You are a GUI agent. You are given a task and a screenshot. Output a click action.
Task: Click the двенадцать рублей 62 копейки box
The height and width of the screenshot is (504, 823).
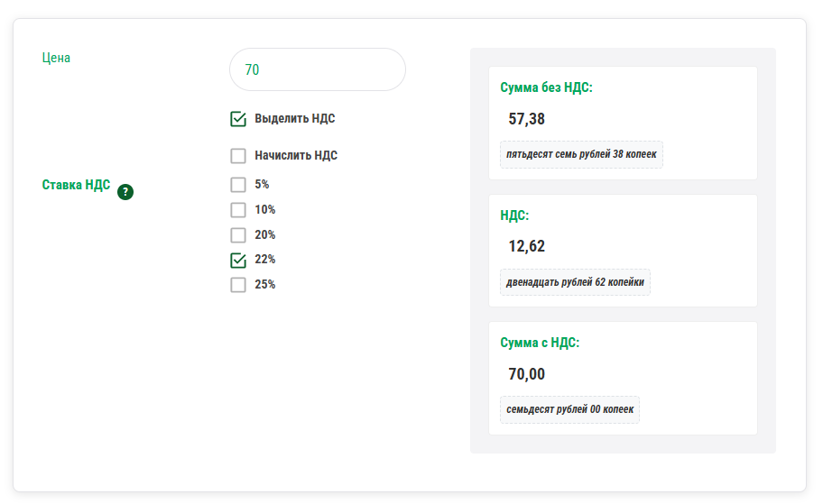[x=576, y=281]
